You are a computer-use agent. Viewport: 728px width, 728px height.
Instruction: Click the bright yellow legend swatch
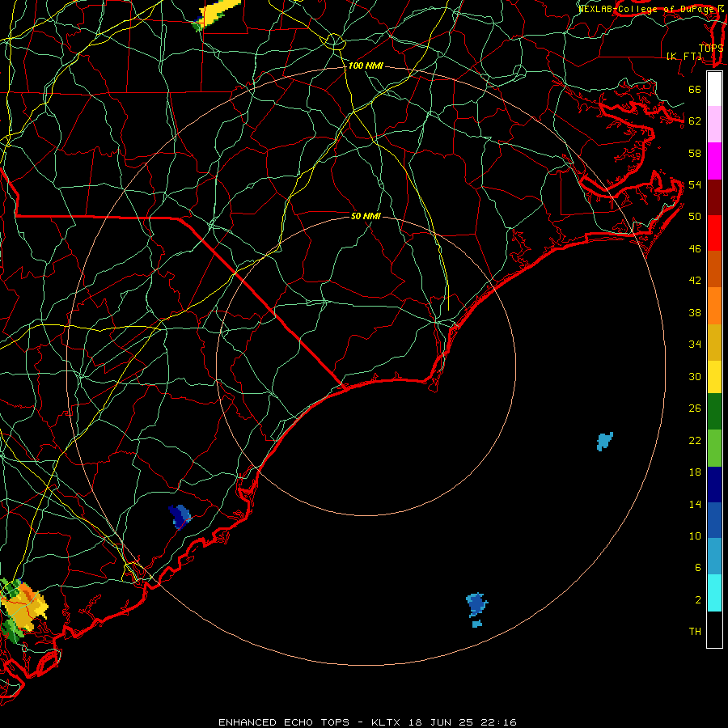[714, 377]
